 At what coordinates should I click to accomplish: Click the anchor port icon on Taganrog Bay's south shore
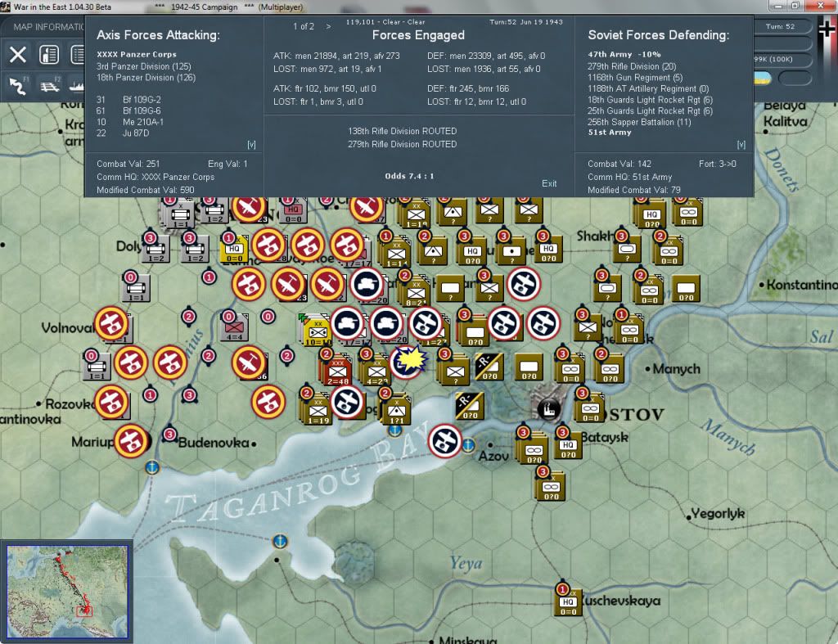click(x=280, y=542)
